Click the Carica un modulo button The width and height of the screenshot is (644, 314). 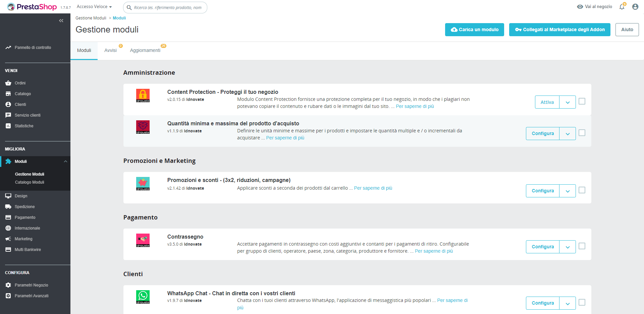click(474, 29)
